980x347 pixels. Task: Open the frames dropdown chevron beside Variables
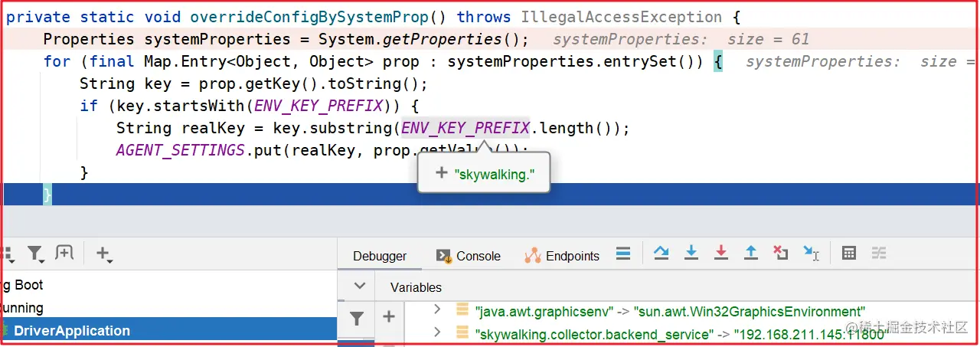coord(360,286)
